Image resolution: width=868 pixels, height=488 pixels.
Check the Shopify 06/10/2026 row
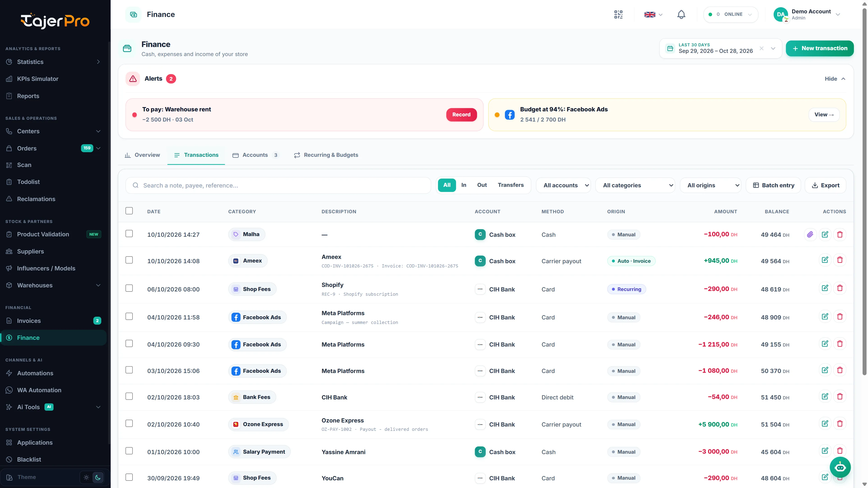point(129,288)
